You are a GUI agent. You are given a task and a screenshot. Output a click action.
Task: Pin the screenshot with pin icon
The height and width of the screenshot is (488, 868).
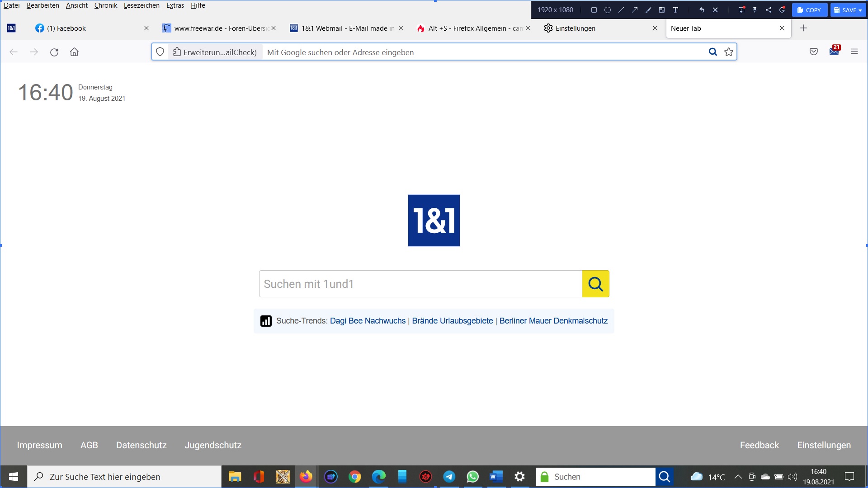tap(755, 10)
